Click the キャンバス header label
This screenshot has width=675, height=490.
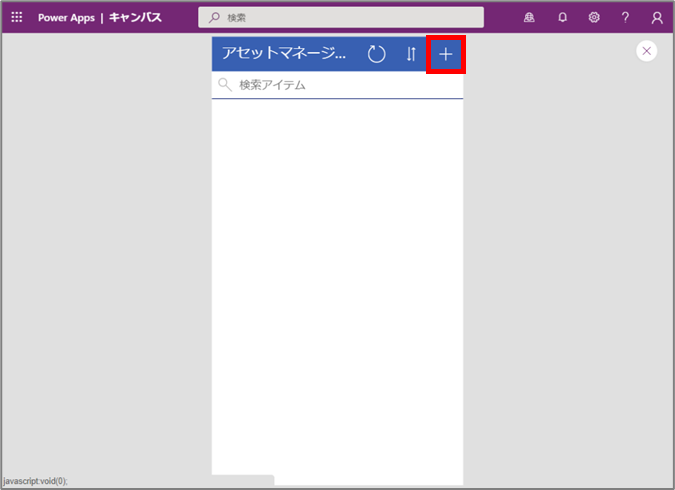click(135, 18)
